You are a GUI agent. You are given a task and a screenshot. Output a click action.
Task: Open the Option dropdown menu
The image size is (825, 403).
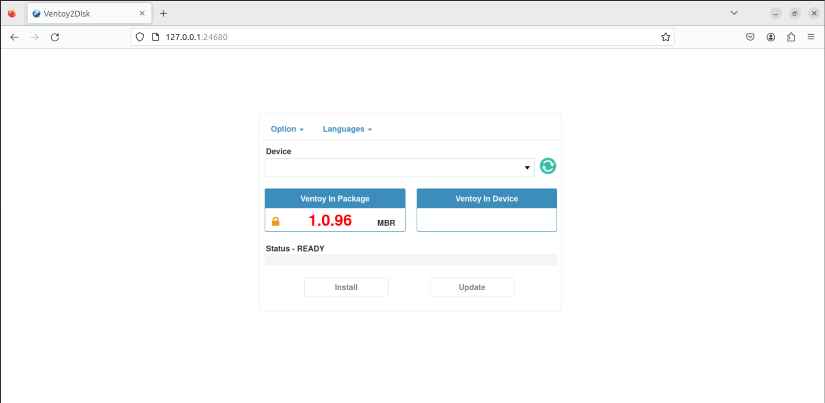[x=287, y=129]
